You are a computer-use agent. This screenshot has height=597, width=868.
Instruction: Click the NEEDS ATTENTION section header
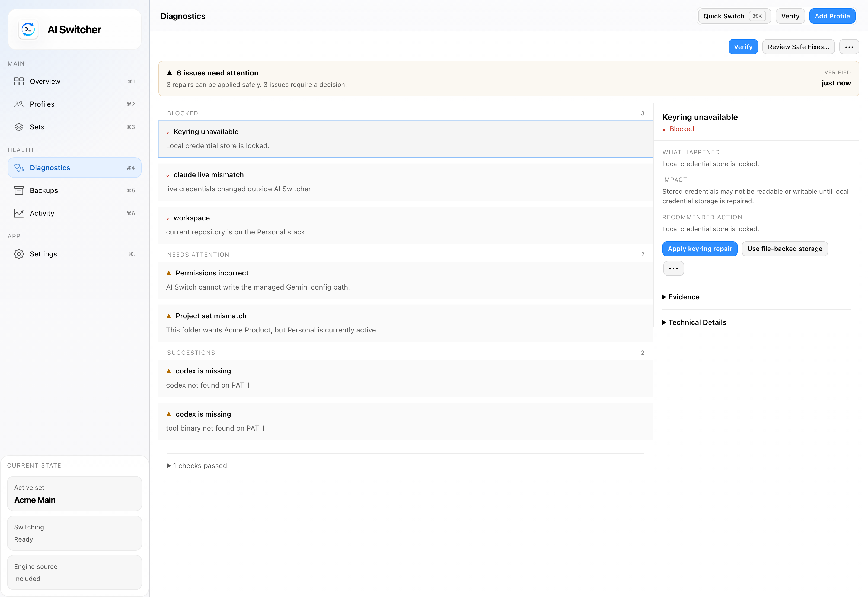pyautogui.click(x=198, y=255)
